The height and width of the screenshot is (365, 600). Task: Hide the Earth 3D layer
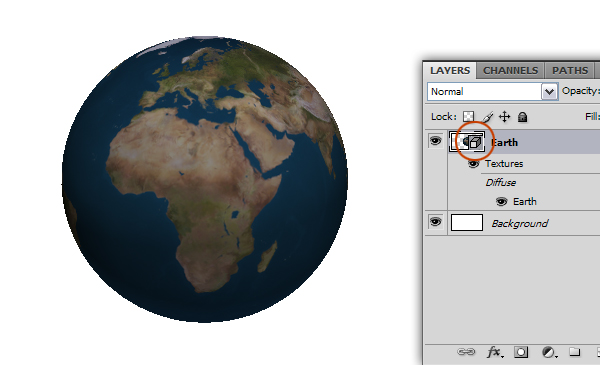tap(435, 141)
